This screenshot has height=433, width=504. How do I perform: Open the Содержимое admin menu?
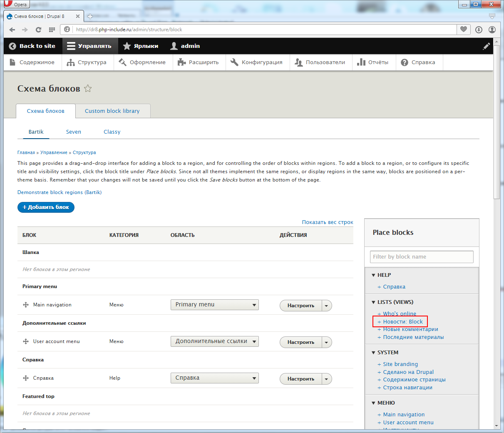click(x=32, y=62)
